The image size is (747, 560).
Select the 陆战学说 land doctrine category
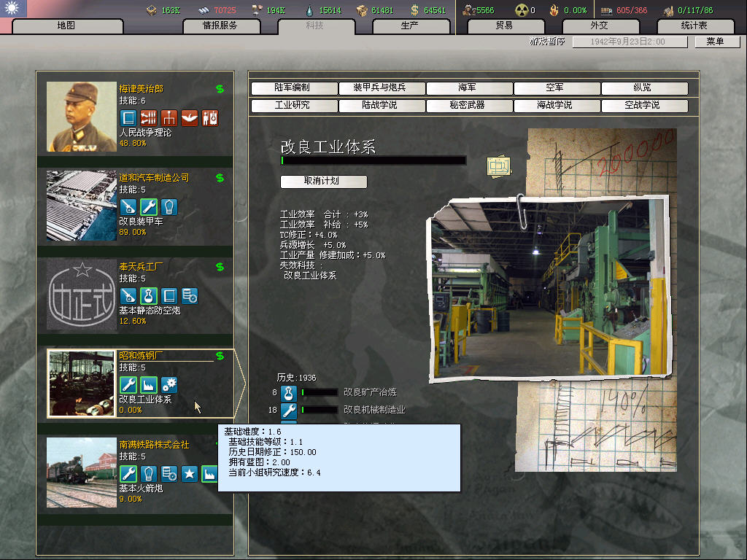382,106
